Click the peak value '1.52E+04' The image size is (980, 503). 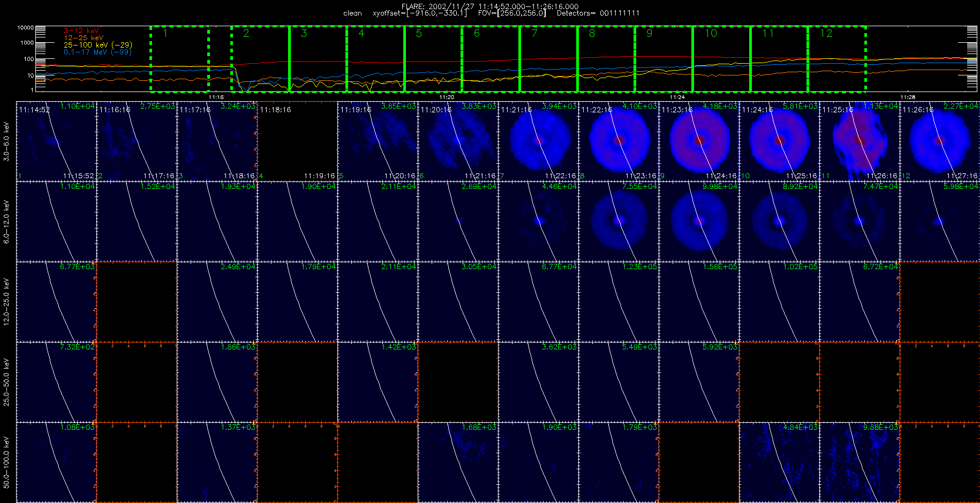pos(157,187)
